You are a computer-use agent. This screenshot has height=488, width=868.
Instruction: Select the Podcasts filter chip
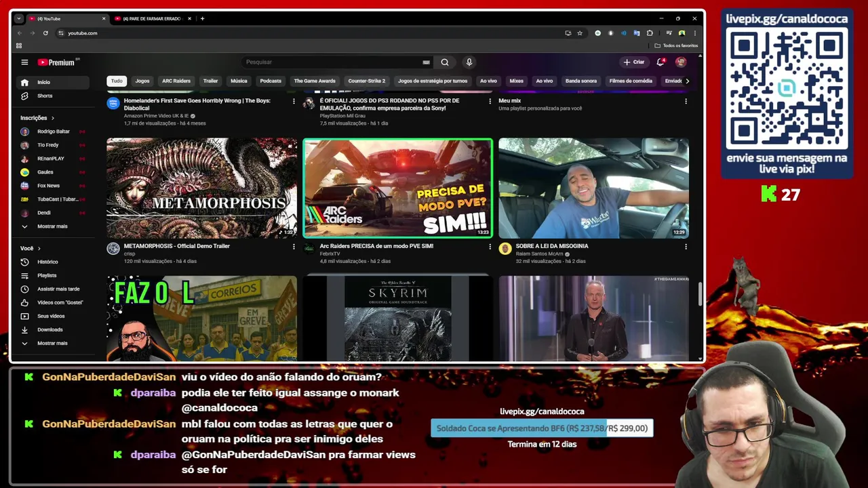(271, 81)
